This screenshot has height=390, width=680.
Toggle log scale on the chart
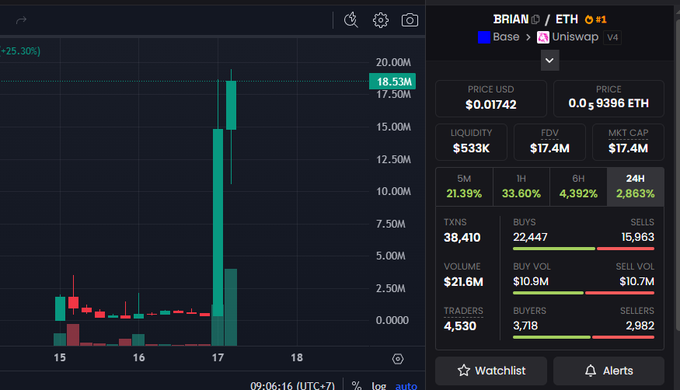[x=379, y=385]
